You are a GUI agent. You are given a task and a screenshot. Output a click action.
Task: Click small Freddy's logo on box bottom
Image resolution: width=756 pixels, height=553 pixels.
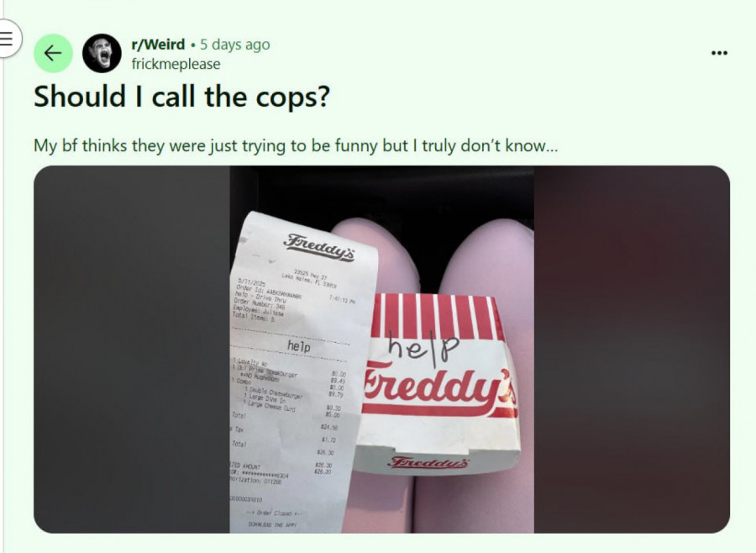pyautogui.click(x=428, y=462)
